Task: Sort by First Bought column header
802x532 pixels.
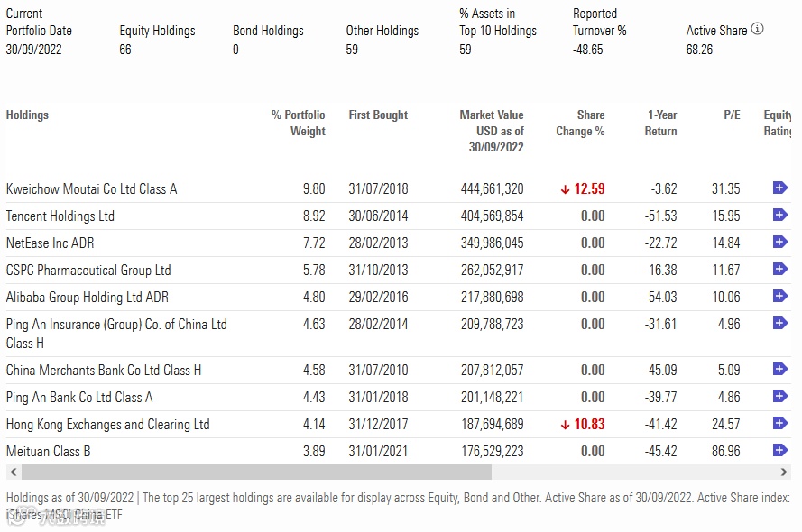Action: click(378, 115)
